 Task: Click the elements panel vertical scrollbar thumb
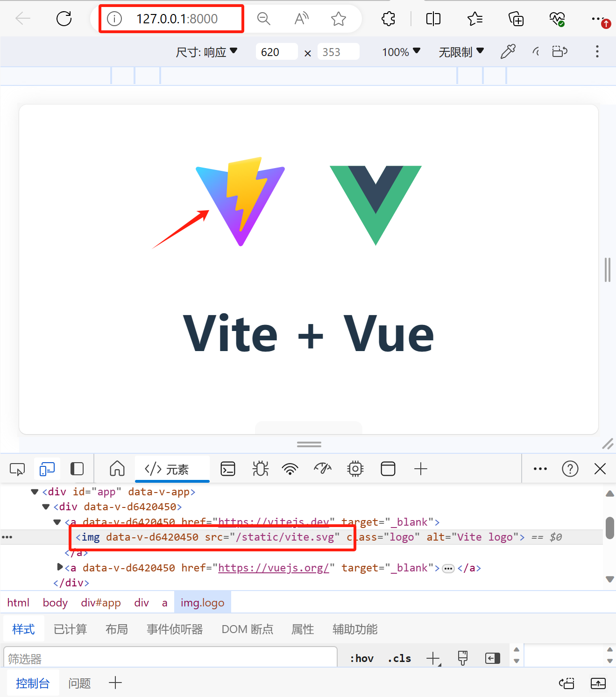(609, 528)
